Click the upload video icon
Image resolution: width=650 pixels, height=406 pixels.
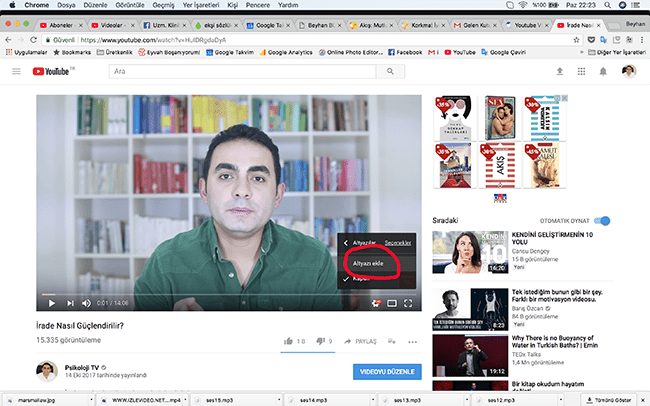pos(558,72)
